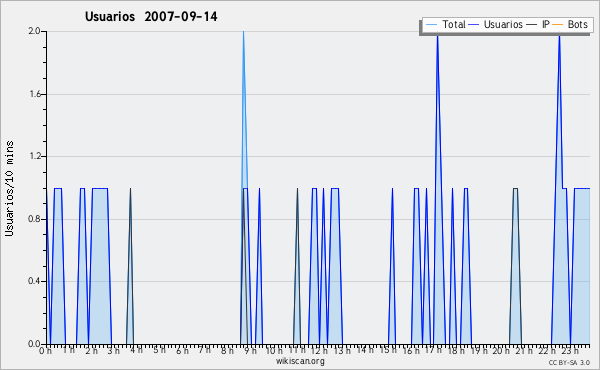600x370 pixels.
Task: Click the 'IP' legend label
Action: point(546,24)
